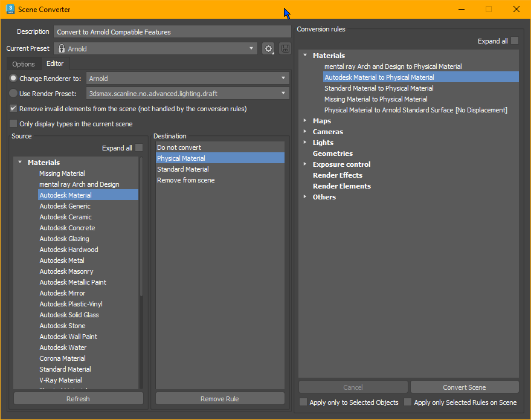Select Autodesk Plastic-Vinyl source material
Image resolution: width=531 pixels, height=420 pixels.
coord(88,304)
